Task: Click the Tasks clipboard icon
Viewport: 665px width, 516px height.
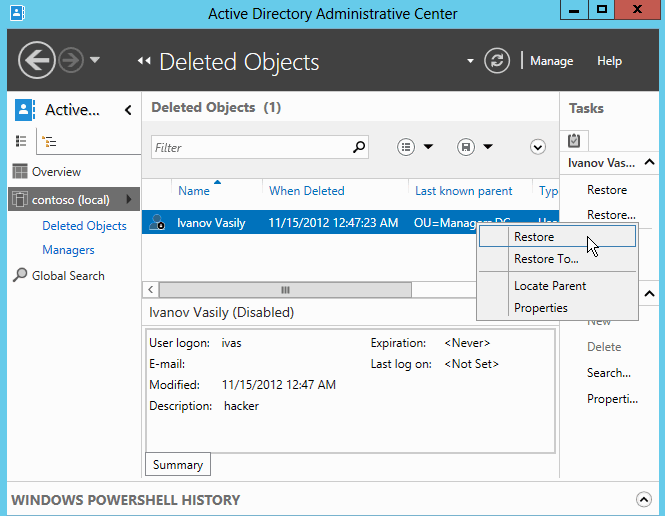Action: tap(574, 140)
